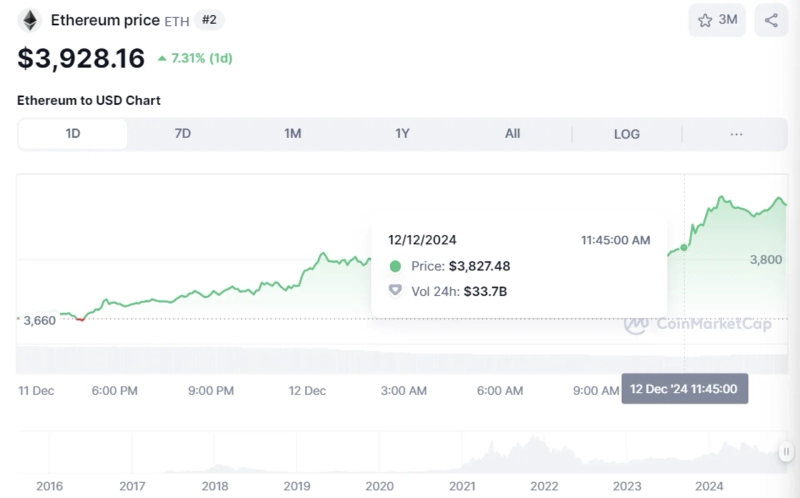
Task: Toggle the LOG scale option
Action: click(x=627, y=134)
